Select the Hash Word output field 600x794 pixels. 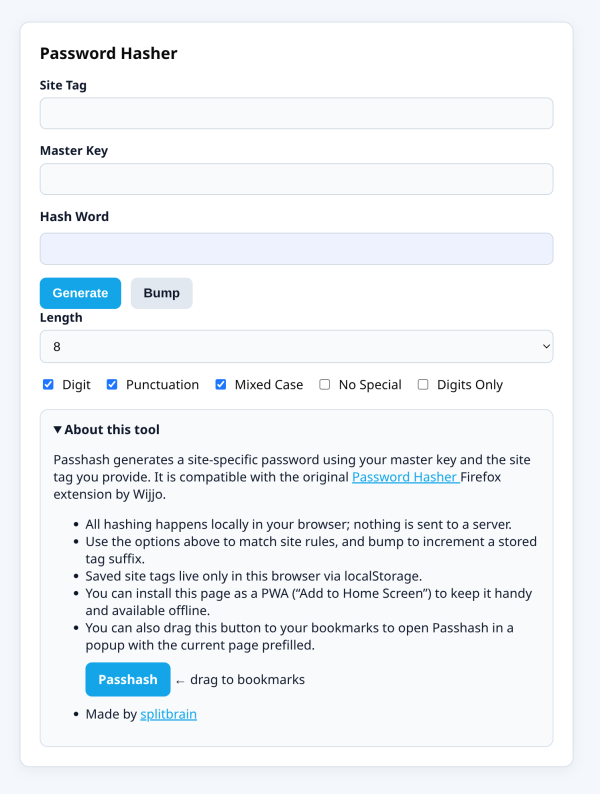(296, 249)
